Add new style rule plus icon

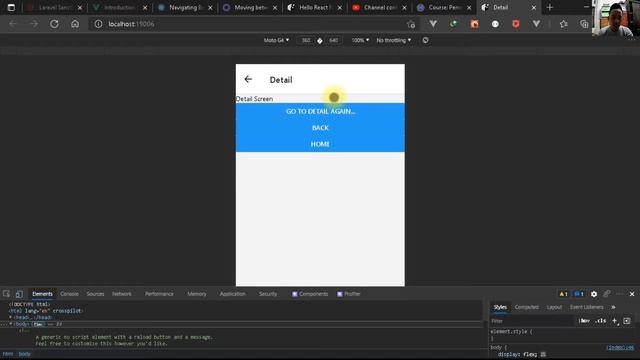coord(615,321)
